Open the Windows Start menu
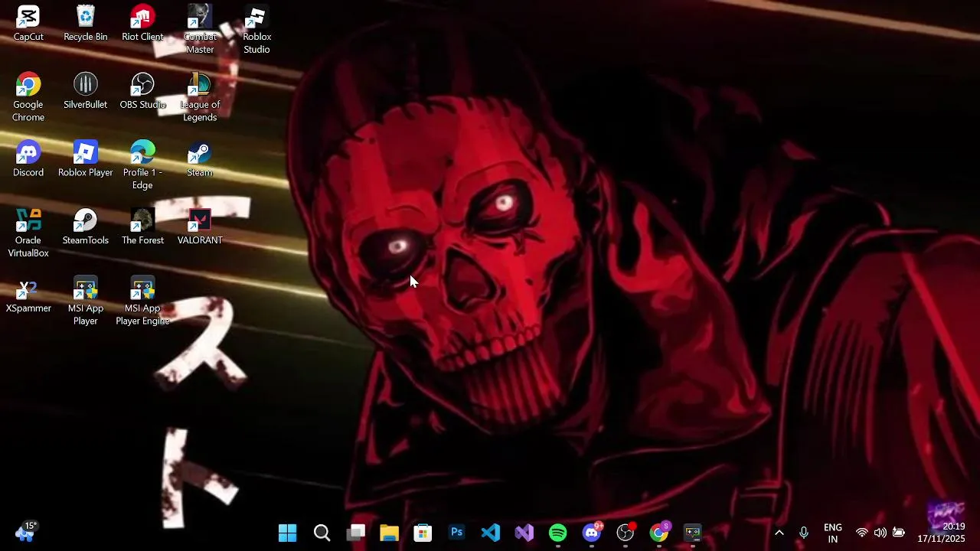The height and width of the screenshot is (551, 980). (288, 533)
